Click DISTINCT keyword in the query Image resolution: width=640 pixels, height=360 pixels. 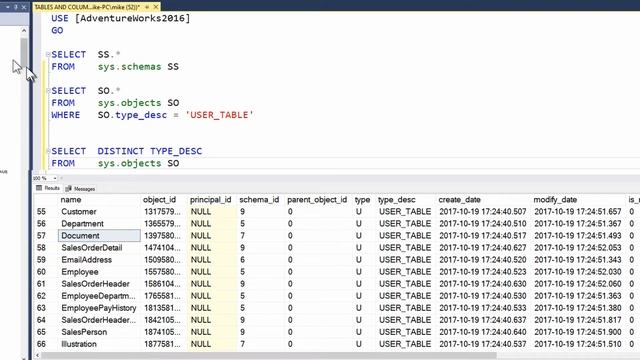point(120,151)
